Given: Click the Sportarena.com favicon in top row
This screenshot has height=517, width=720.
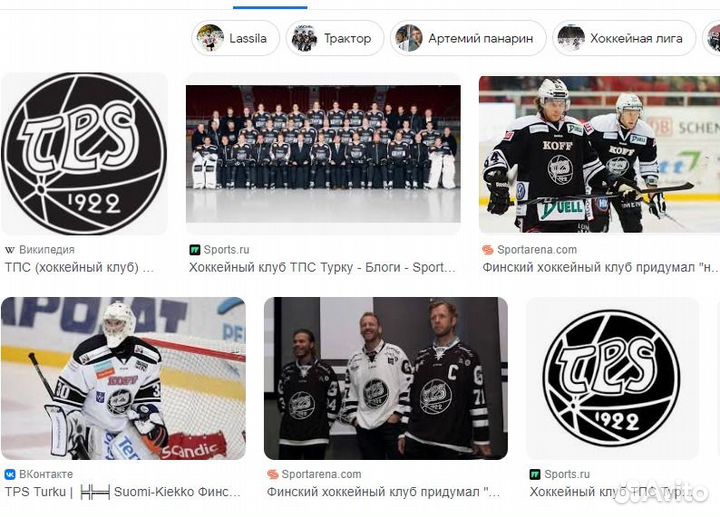Looking at the screenshot, I should tap(488, 250).
